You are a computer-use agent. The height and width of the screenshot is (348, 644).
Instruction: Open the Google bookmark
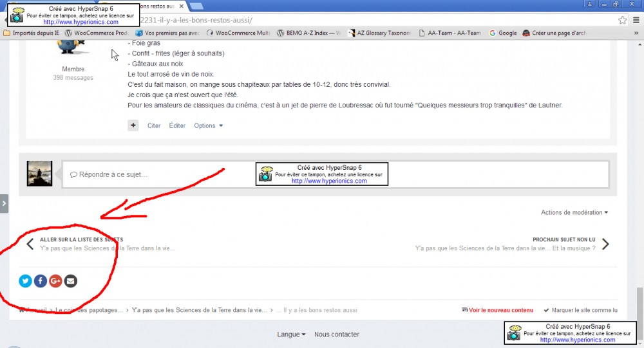tap(503, 33)
